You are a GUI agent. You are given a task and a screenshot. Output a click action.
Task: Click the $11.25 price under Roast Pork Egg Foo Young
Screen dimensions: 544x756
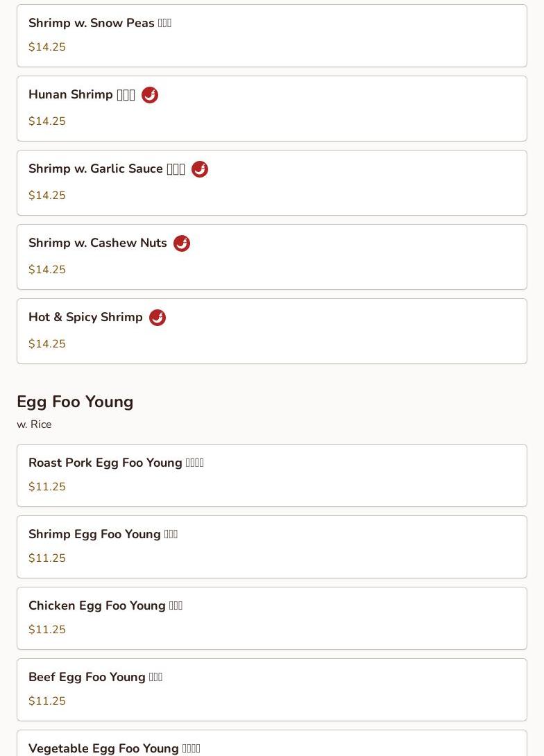coord(47,487)
